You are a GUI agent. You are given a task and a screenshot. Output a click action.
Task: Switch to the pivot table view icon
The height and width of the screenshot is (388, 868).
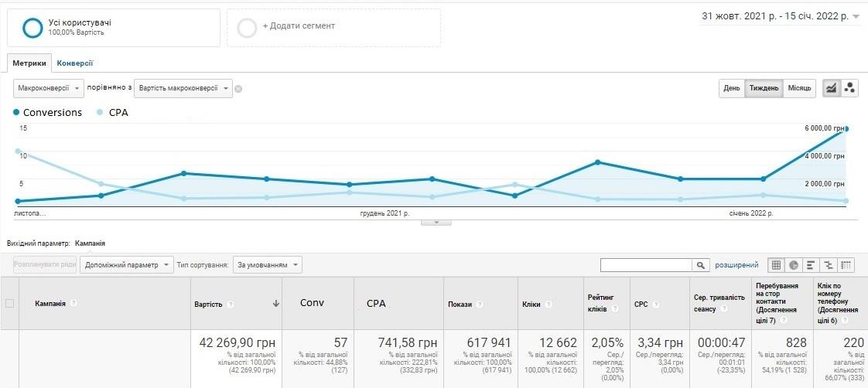tap(846, 265)
